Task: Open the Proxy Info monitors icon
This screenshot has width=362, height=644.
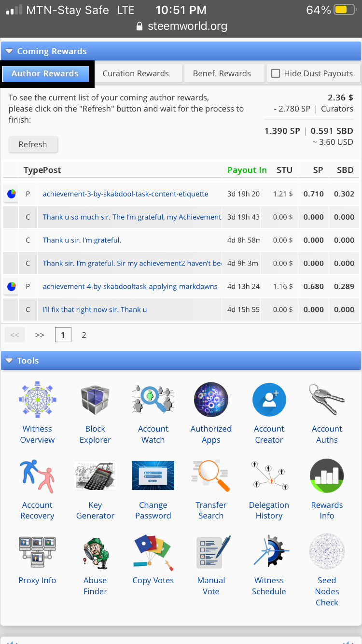Action: (x=37, y=551)
